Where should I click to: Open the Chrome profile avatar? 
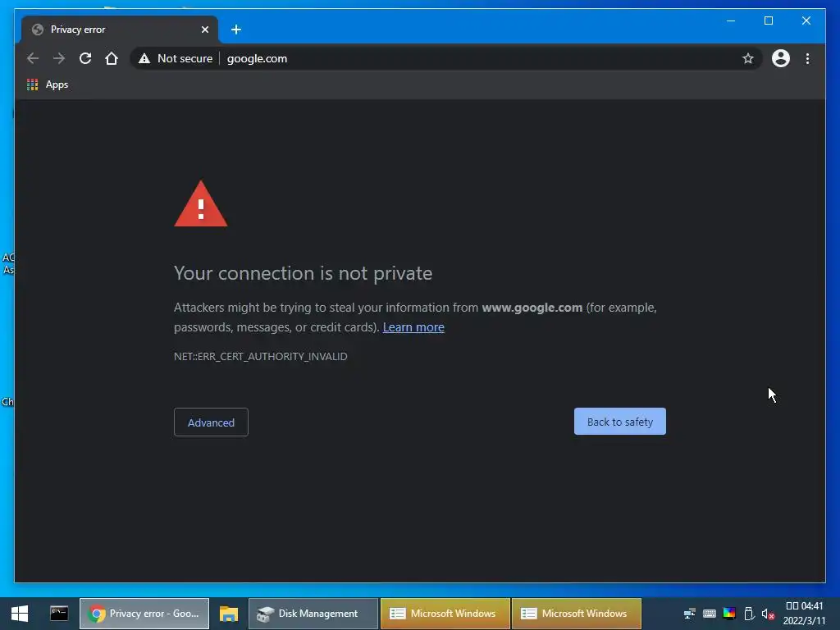[781, 58]
